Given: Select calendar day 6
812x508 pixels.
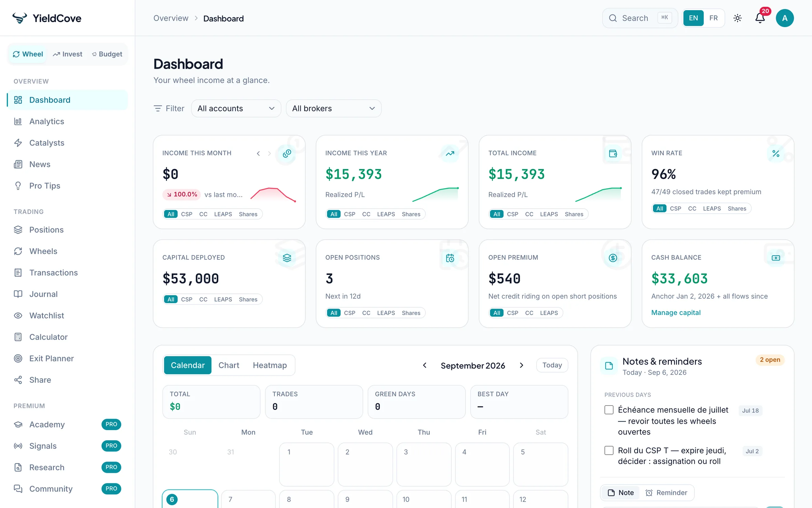Looking at the screenshot, I should (x=190, y=499).
